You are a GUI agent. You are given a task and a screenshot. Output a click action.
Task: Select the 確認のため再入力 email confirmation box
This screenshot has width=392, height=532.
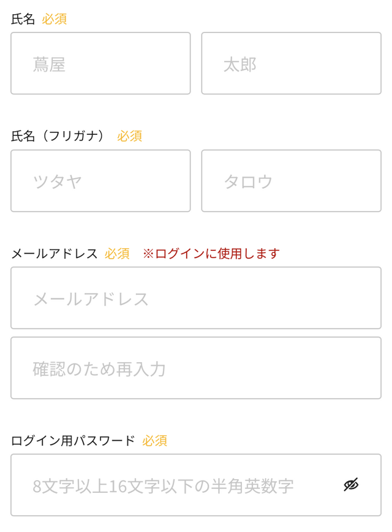click(196, 368)
